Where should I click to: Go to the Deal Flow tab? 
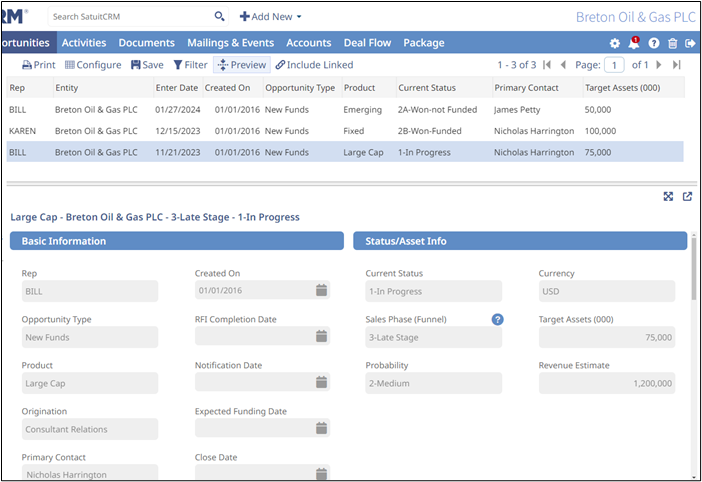[x=367, y=43]
